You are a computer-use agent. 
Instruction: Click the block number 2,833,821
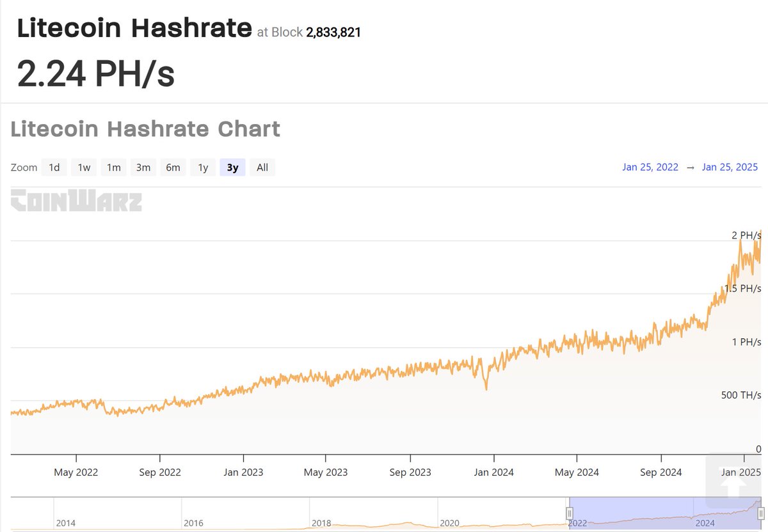(x=333, y=32)
